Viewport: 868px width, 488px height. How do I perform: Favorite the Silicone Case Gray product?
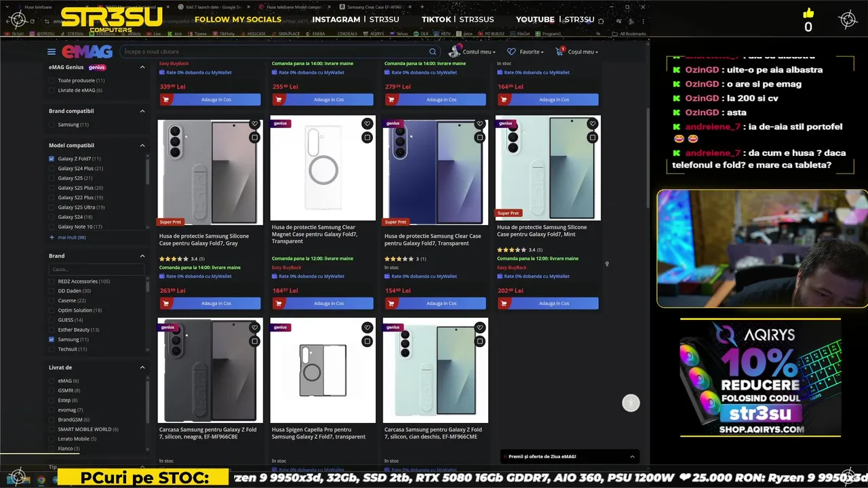pyautogui.click(x=254, y=124)
